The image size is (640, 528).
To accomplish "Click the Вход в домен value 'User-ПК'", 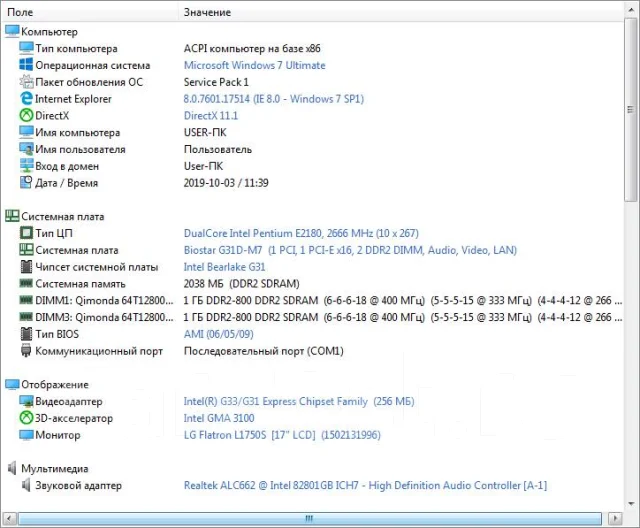I will pyautogui.click(x=203, y=166).
